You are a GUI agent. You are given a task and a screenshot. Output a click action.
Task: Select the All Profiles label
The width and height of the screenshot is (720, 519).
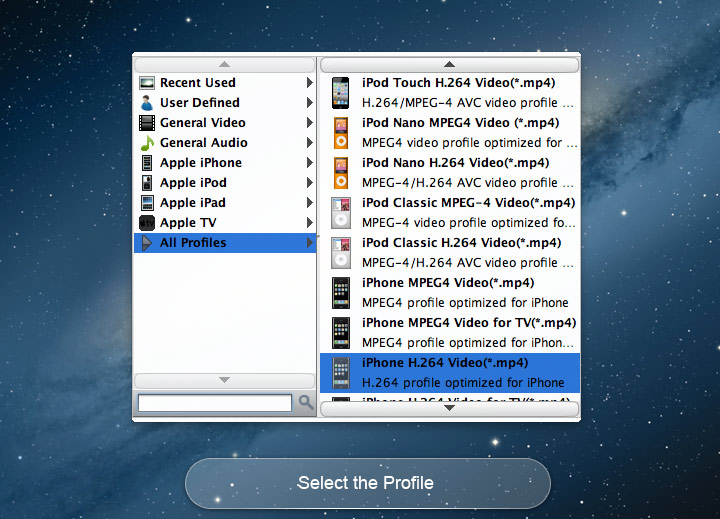[193, 243]
